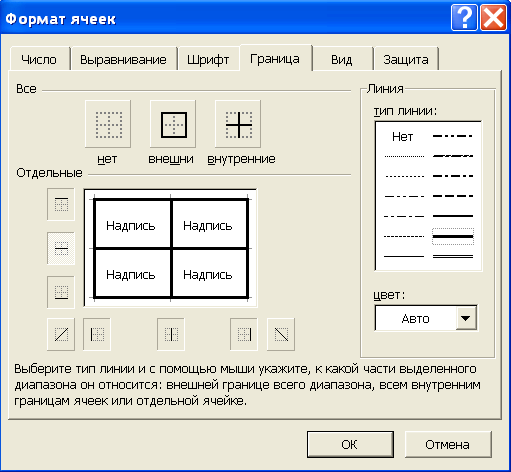Click the help question mark button
Image resolution: width=511 pixels, height=472 pixels.
tap(464, 18)
